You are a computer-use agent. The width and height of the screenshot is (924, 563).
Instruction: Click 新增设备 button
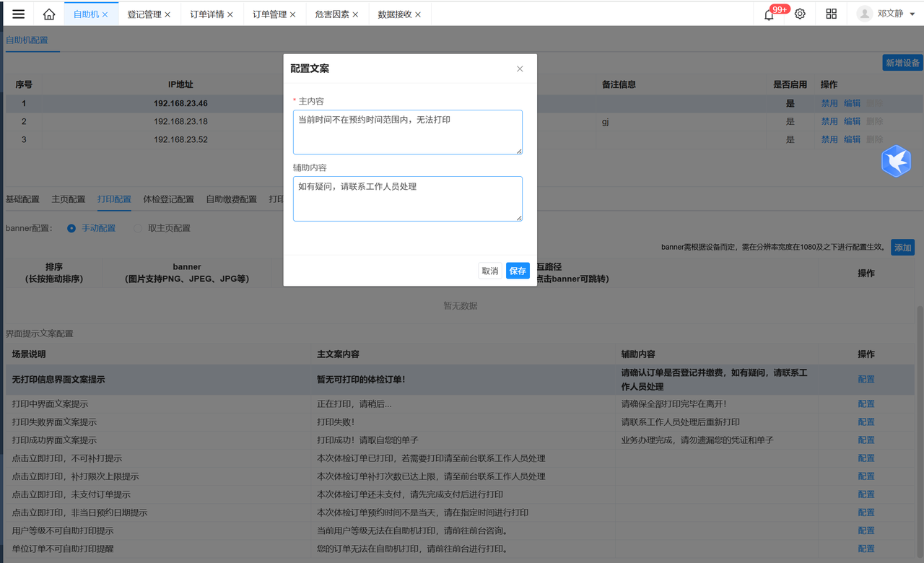tap(902, 63)
